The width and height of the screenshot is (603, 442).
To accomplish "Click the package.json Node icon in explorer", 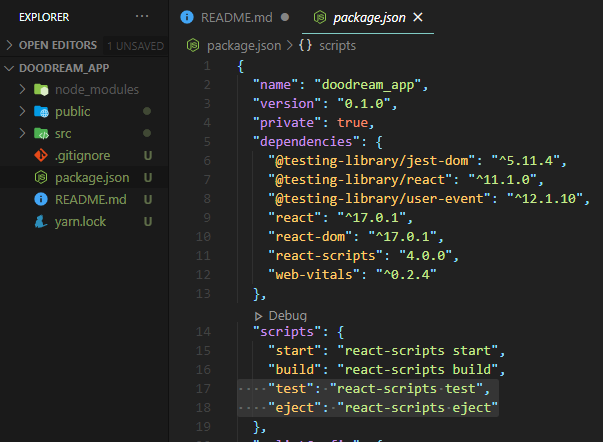I will pyautogui.click(x=41, y=177).
